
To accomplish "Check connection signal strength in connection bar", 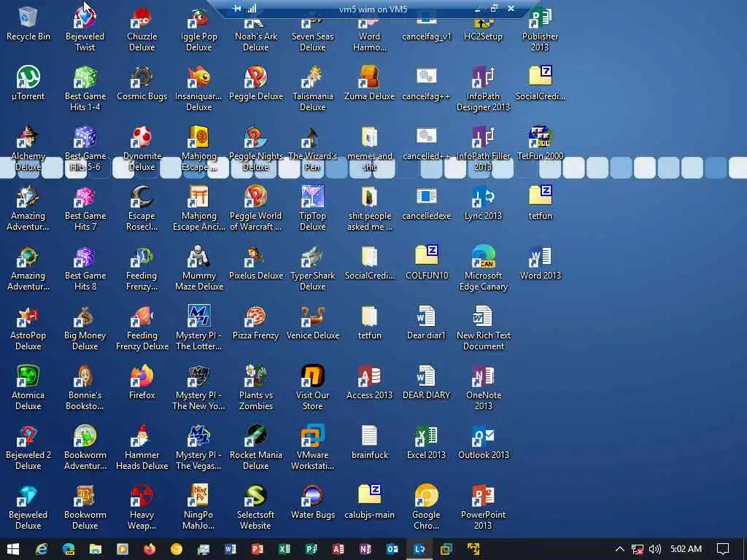I will click(252, 9).
